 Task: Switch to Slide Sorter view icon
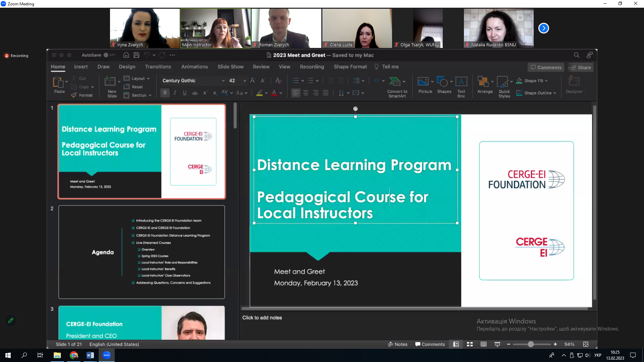(470, 344)
